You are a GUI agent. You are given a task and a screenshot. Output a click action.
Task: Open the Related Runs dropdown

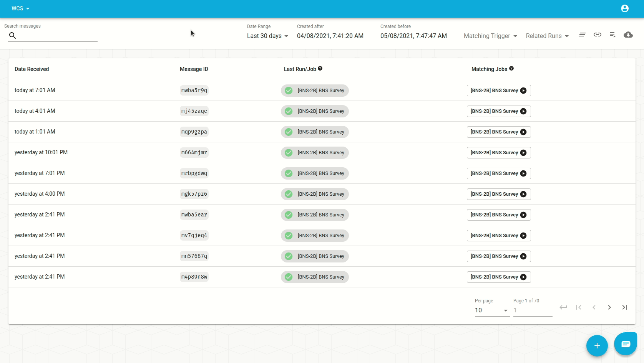548,36
